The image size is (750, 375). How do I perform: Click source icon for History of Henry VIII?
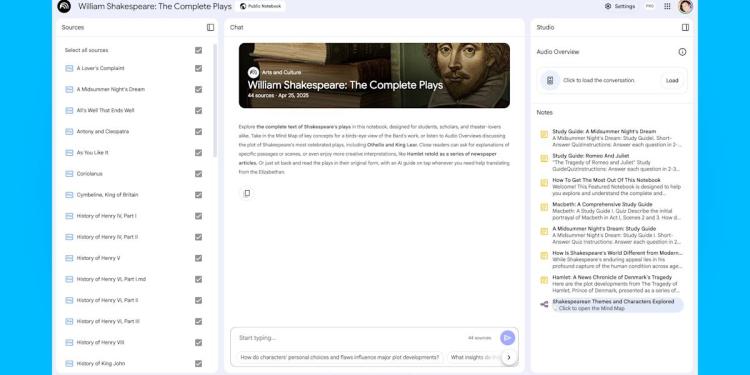(69, 342)
